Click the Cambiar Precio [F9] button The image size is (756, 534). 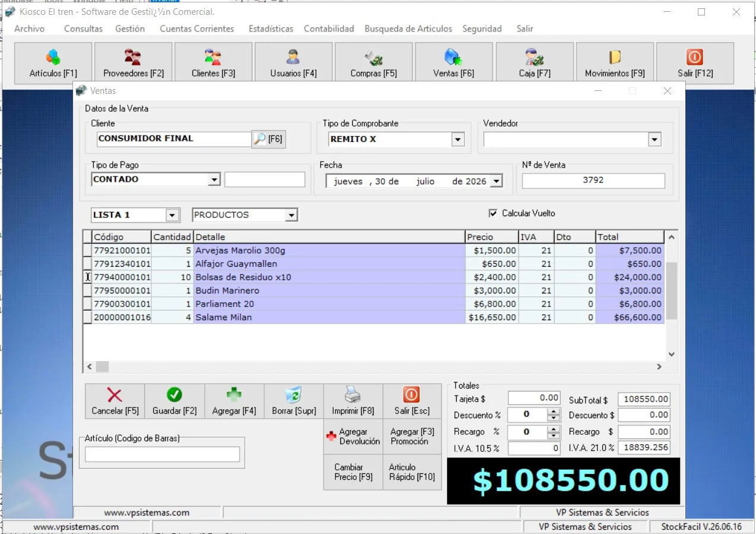point(353,472)
